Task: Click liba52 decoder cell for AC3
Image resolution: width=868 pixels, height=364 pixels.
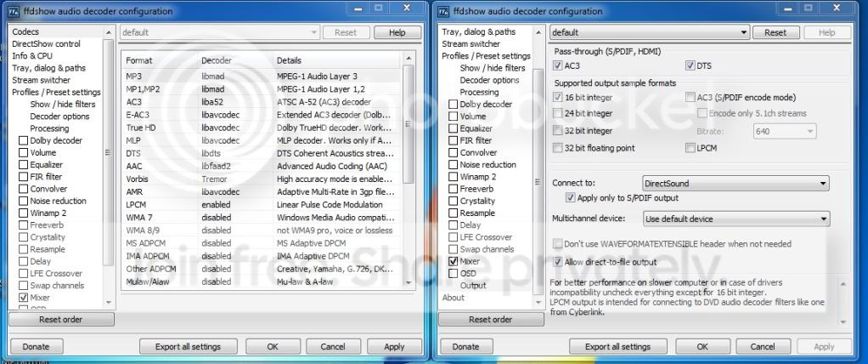Action: tap(235, 102)
